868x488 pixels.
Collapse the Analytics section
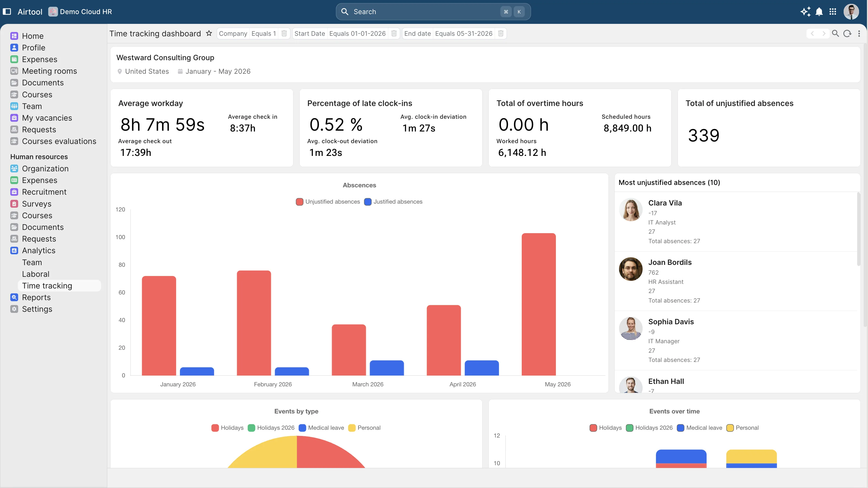tap(38, 250)
